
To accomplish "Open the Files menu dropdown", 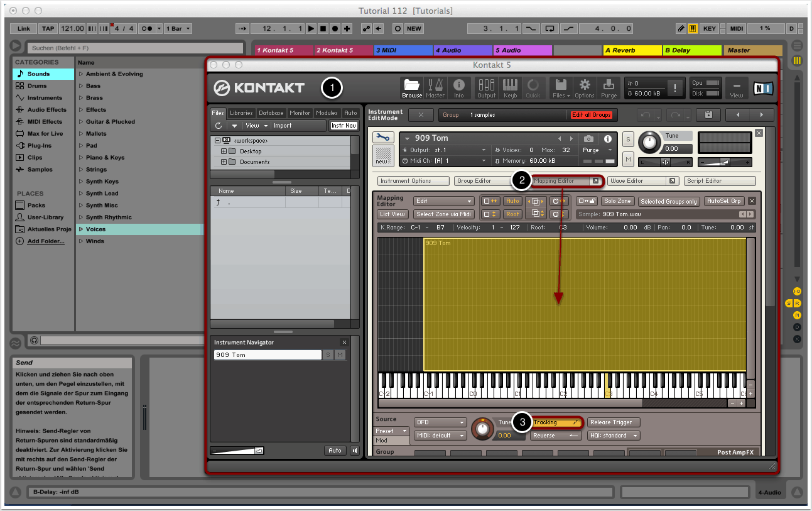I will [560, 88].
